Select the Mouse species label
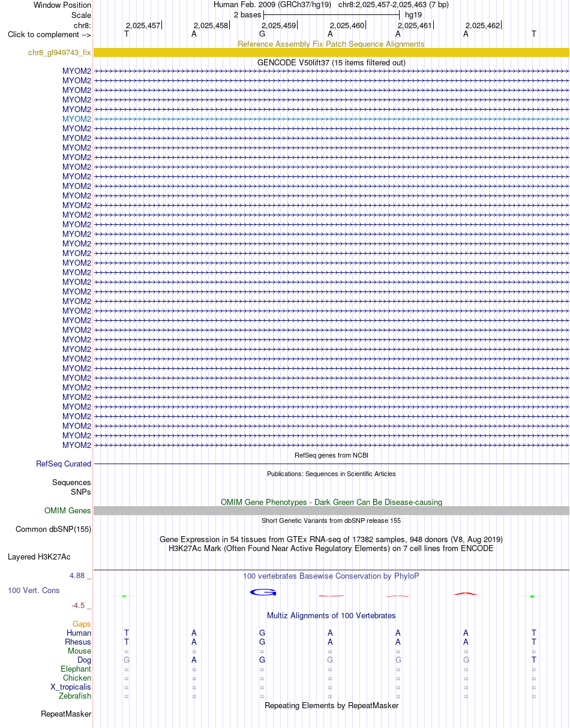Viewport: 570px width, 728px height. (80, 651)
